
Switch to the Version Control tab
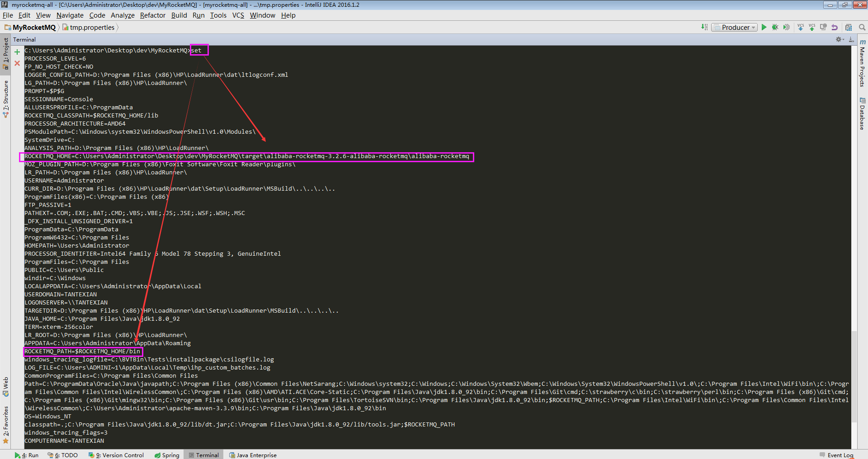[x=117, y=455]
